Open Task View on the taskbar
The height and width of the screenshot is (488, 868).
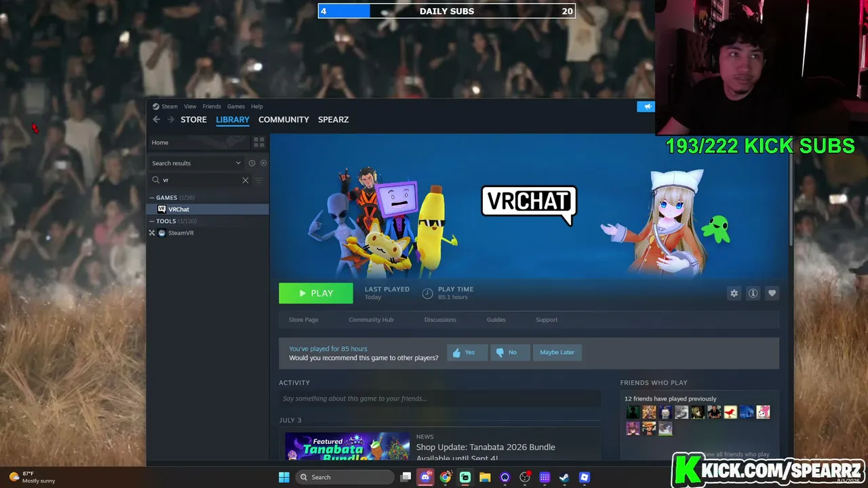coord(406,477)
